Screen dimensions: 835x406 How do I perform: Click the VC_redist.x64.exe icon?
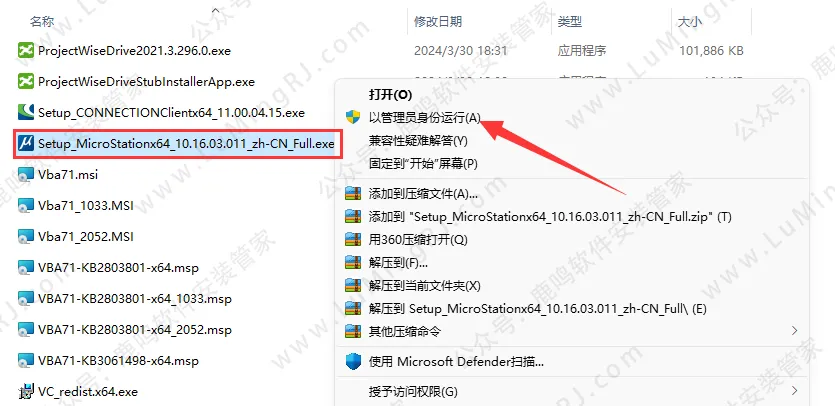pos(25,392)
